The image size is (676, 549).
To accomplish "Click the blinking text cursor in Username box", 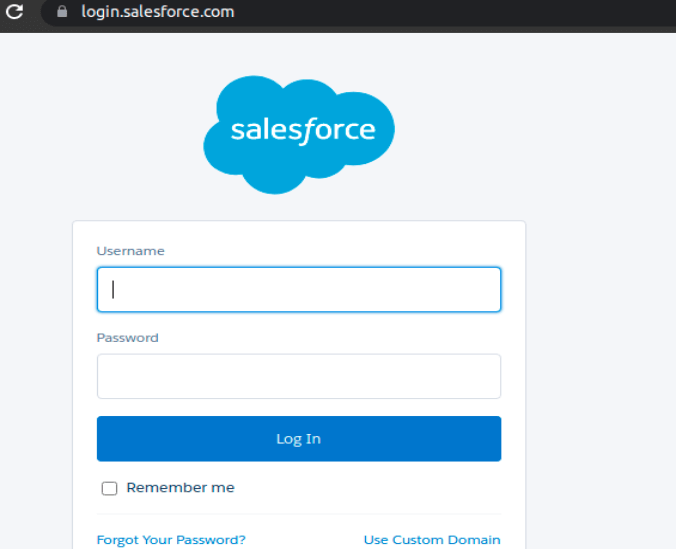I will 113,289.
